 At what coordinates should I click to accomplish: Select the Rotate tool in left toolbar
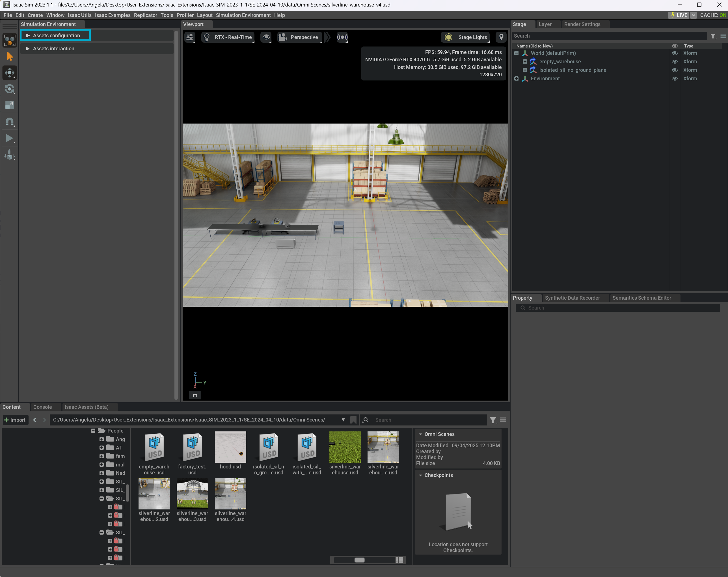[9, 89]
